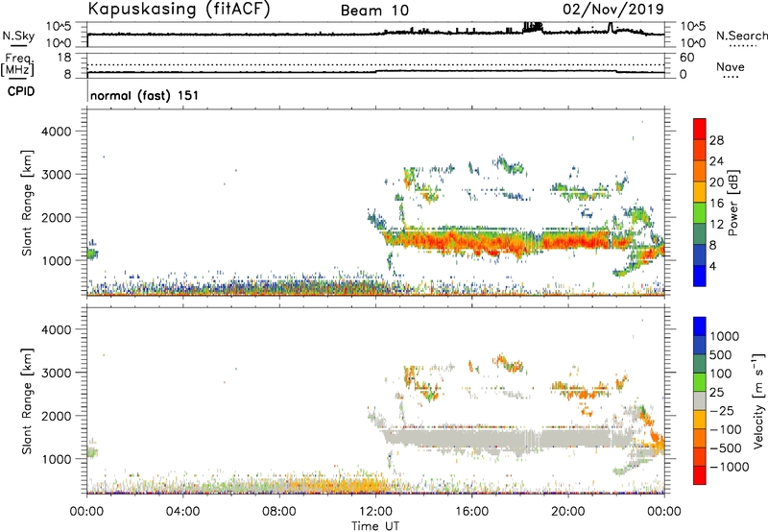
Task: Pick the red top segment of power colorbar
Action: coord(700,130)
